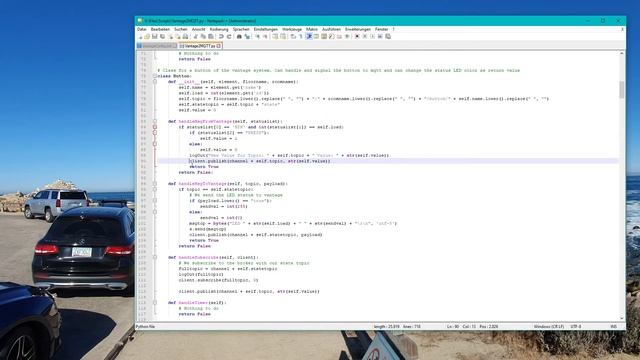Undo the last edit via toolbar
Image resolution: width=640 pixels, height=360 pixels.
click(x=221, y=36)
